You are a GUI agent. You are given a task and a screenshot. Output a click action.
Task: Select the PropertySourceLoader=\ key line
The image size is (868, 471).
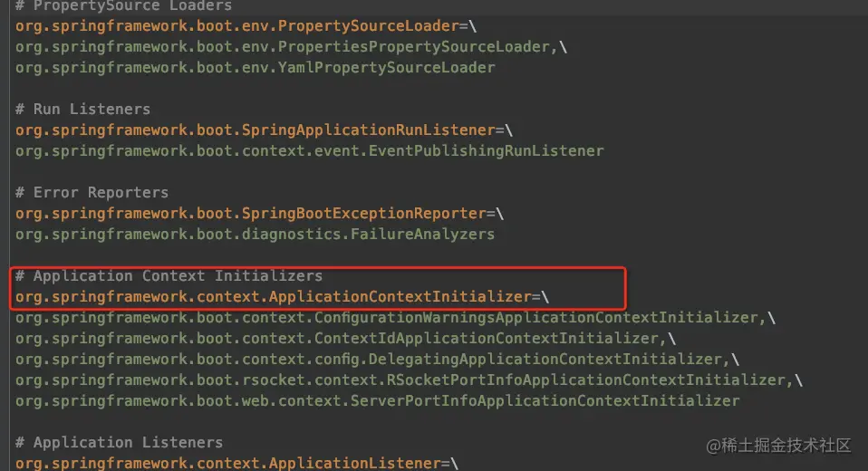246,26
